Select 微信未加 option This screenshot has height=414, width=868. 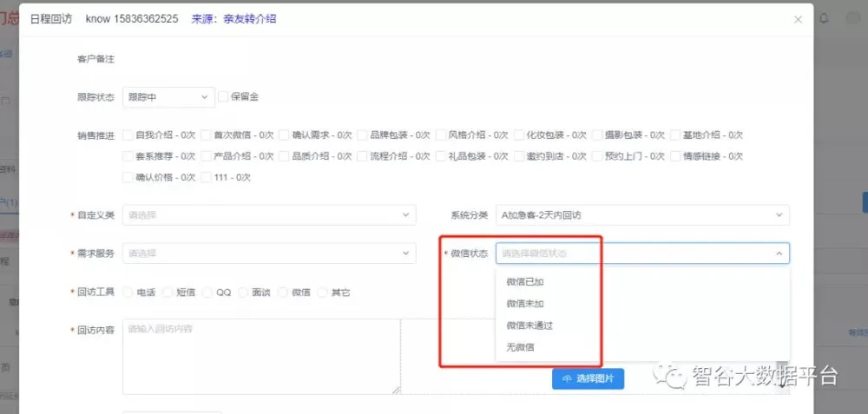tap(525, 304)
